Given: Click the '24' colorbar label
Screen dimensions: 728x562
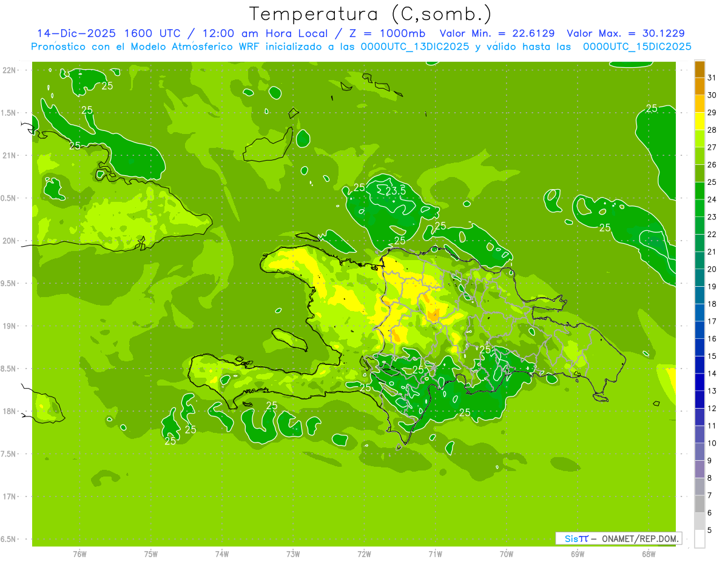Looking at the screenshot, I should 712,199.
